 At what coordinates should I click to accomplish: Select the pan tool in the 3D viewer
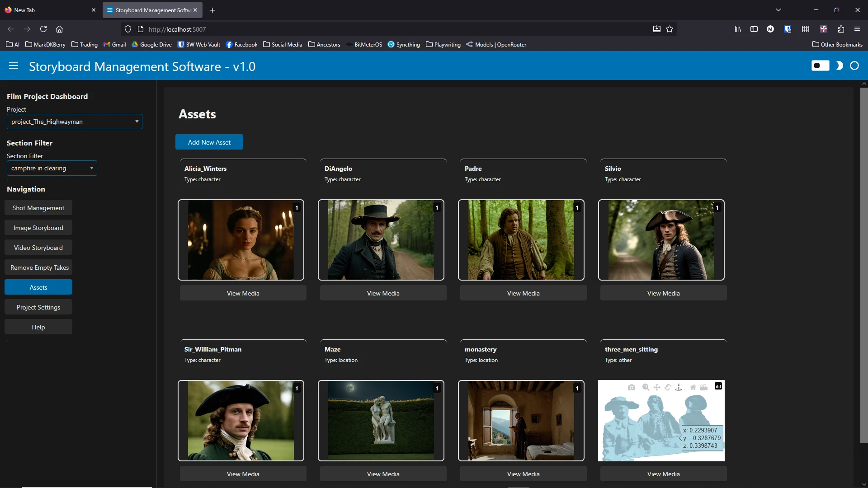(x=657, y=387)
